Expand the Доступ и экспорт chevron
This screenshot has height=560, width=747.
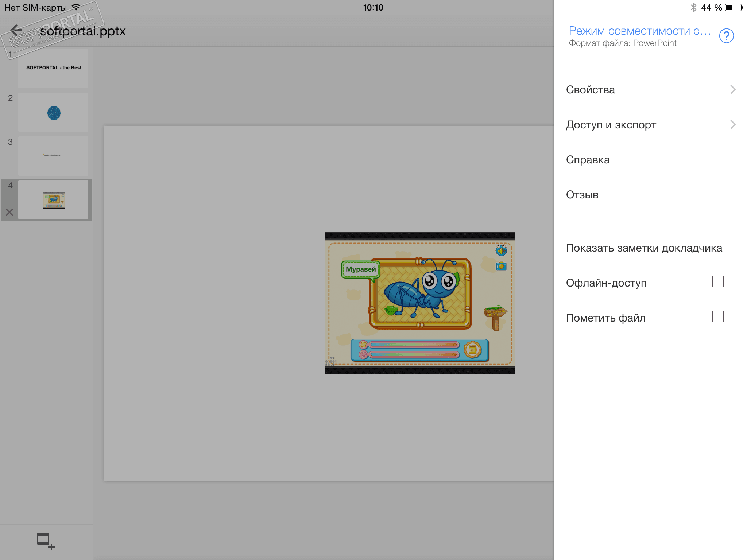(733, 125)
